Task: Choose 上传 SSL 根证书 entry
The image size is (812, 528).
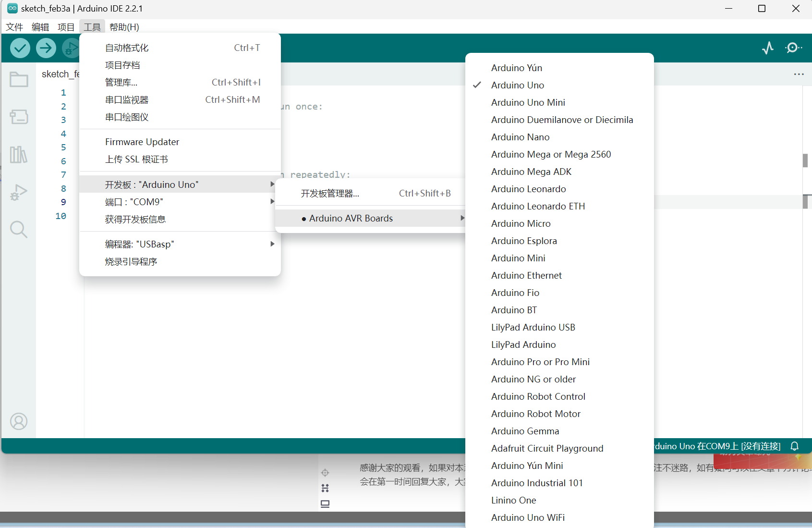Action: point(180,159)
